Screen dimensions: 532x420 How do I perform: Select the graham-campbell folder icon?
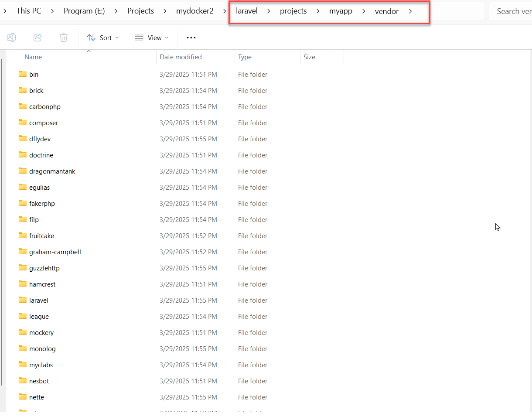click(23, 252)
